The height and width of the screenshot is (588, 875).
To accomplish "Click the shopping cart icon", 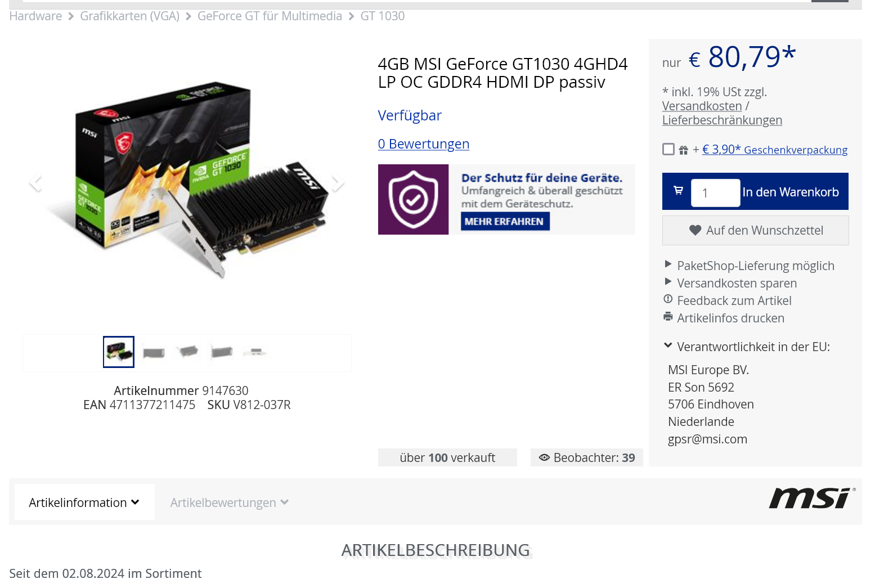I will coord(678,191).
